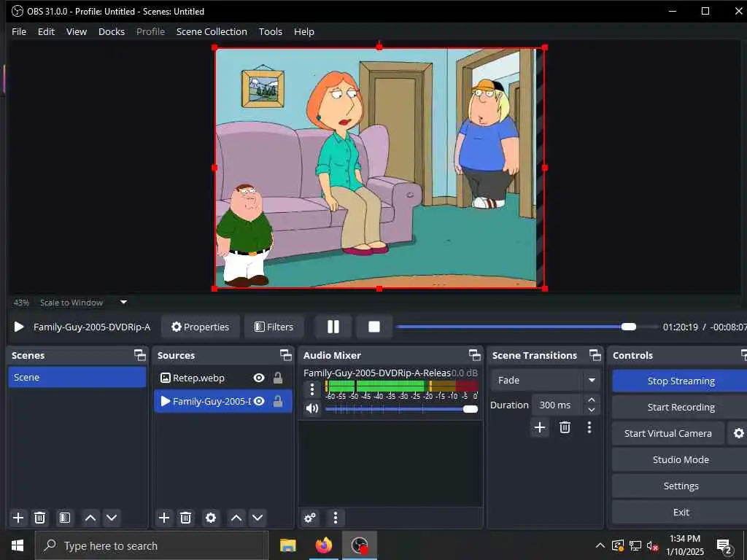Viewport: 747px width, 560px height.
Task: Open scene filters icon in Scenes panel
Action: click(65, 518)
